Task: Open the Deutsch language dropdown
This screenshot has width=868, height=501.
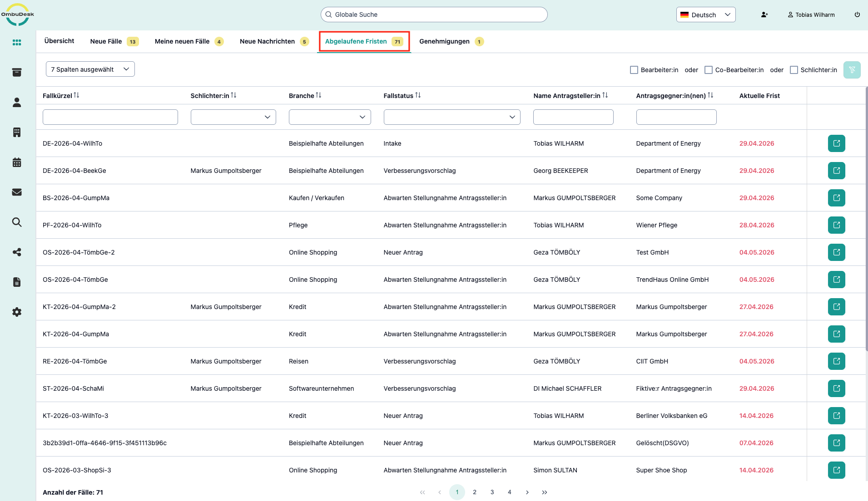Action: click(x=706, y=15)
